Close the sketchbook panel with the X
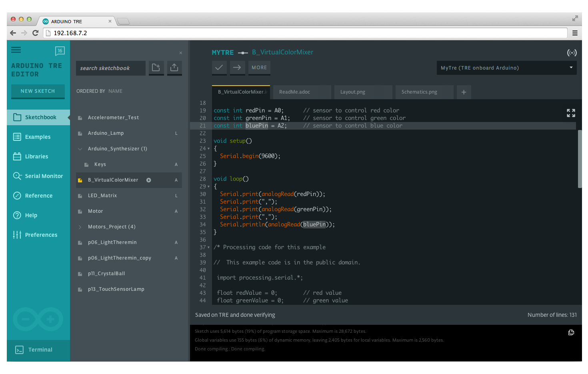Screen dimensions: 588x374 tap(181, 53)
